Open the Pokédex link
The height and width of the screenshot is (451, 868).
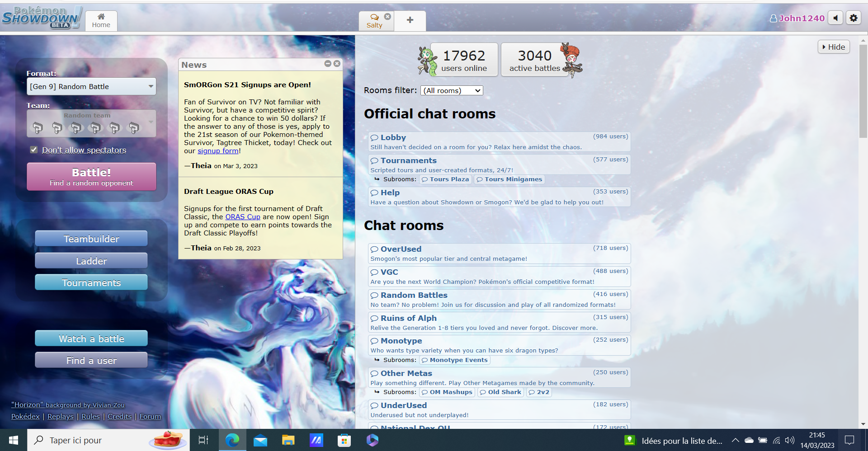click(25, 417)
